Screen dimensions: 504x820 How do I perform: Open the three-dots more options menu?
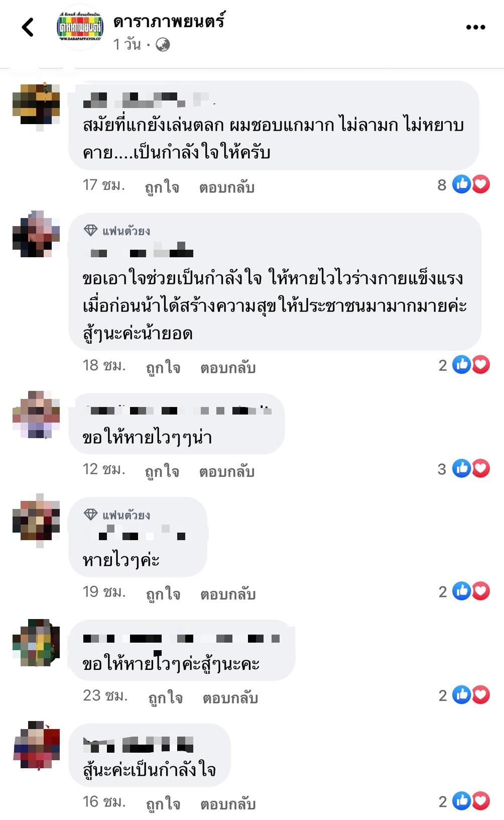tap(475, 27)
